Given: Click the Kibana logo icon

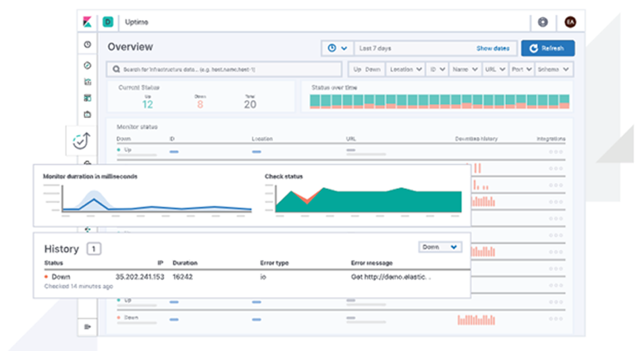Looking at the screenshot, I should [88, 22].
